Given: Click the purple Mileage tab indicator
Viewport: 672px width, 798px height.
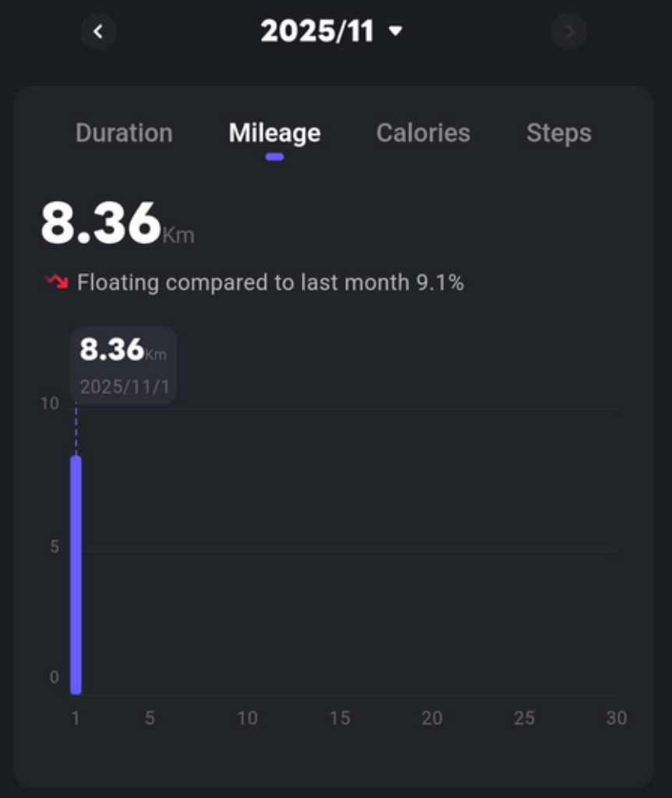Looking at the screenshot, I should pos(274,157).
